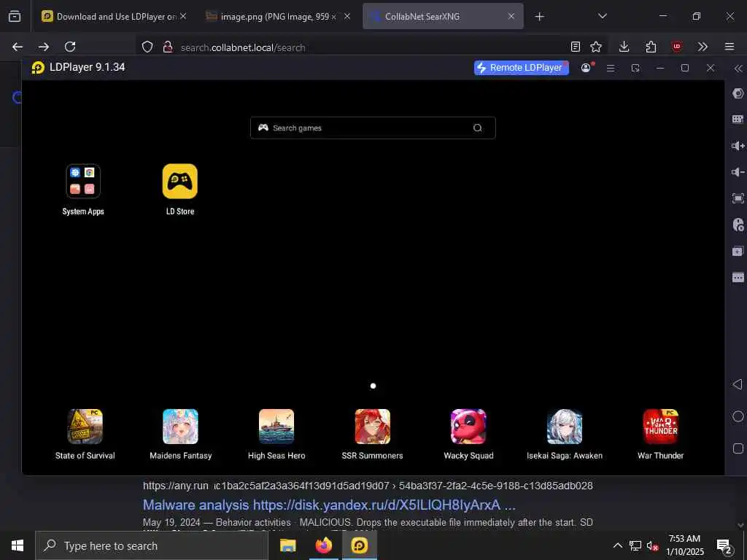Image resolution: width=747 pixels, height=560 pixels.
Task: Click Android Recents square button
Action: tap(738, 448)
